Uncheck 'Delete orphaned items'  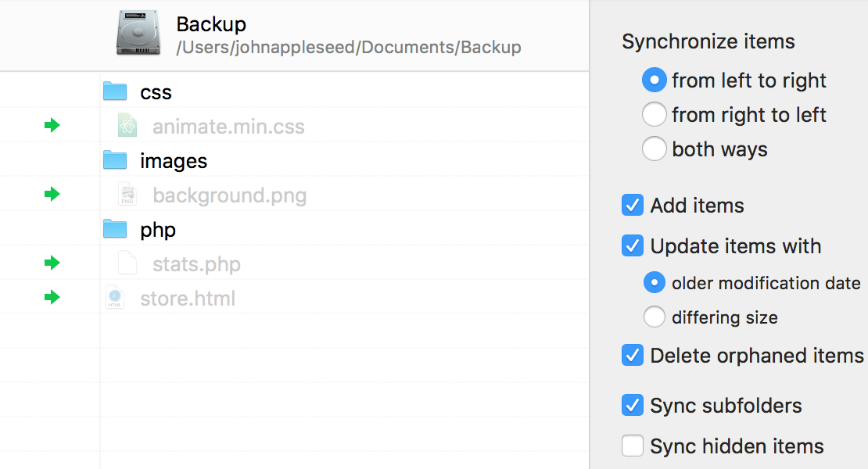tap(633, 355)
